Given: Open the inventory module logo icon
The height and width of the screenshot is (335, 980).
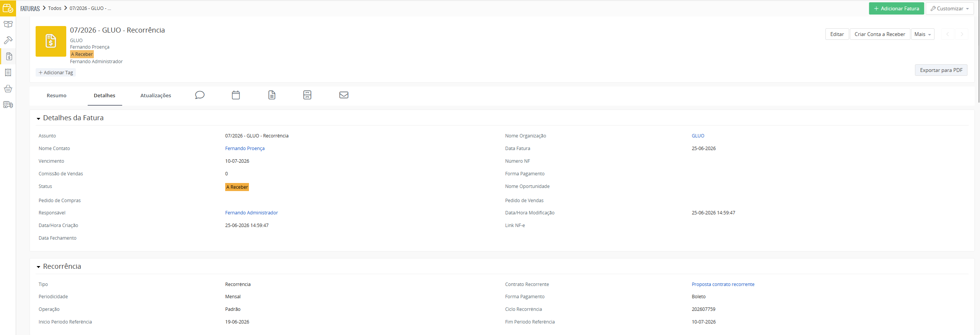Looking at the screenshot, I should point(8,8).
